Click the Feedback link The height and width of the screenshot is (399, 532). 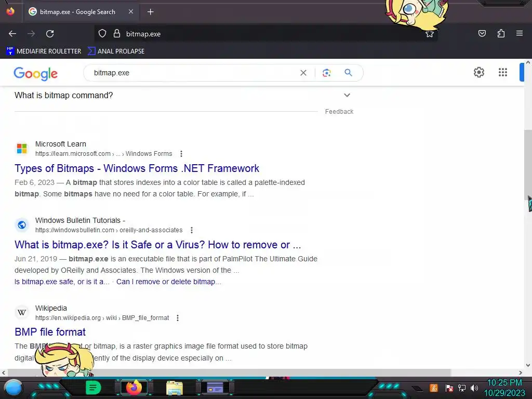(x=339, y=112)
